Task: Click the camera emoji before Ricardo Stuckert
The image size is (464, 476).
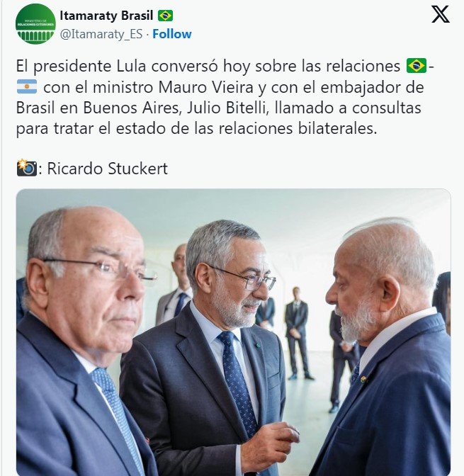Action: click(x=27, y=168)
